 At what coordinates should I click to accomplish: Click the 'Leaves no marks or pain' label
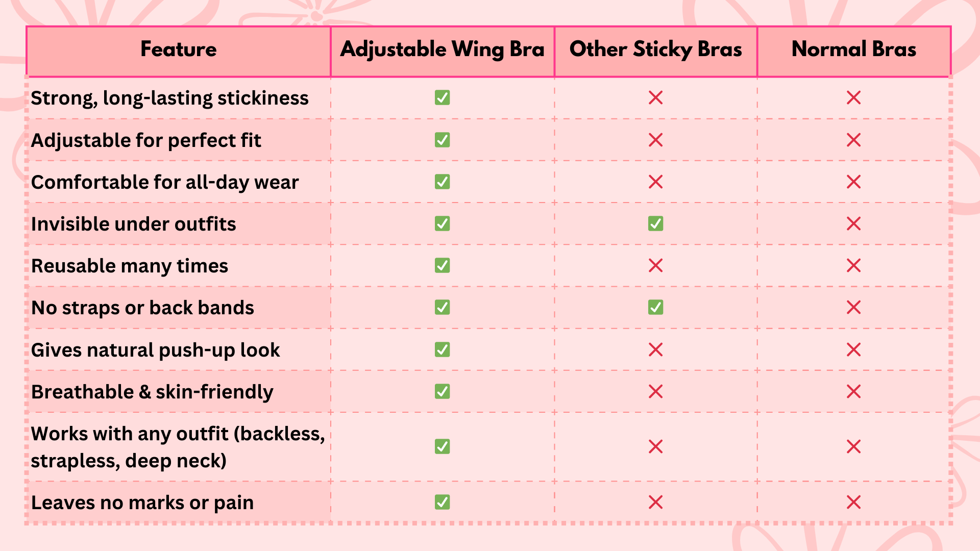[x=142, y=503]
